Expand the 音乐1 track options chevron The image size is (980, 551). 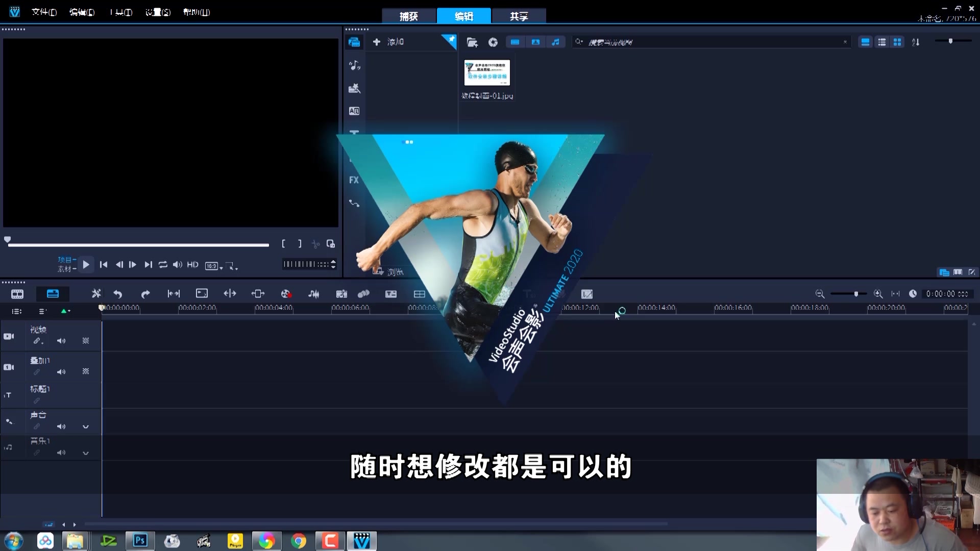click(x=86, y=453)
